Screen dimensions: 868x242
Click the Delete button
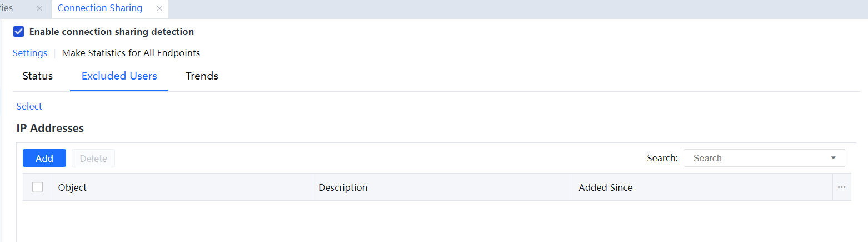tap(93, 159)
